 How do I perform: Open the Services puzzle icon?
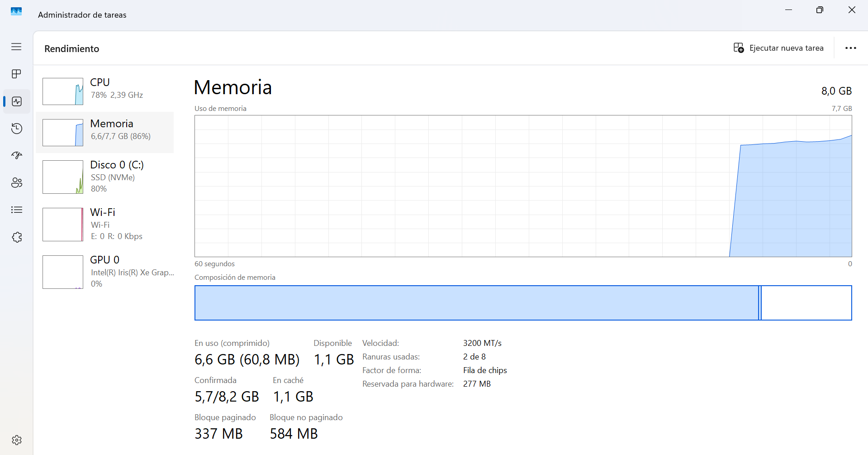click(17, 237)
